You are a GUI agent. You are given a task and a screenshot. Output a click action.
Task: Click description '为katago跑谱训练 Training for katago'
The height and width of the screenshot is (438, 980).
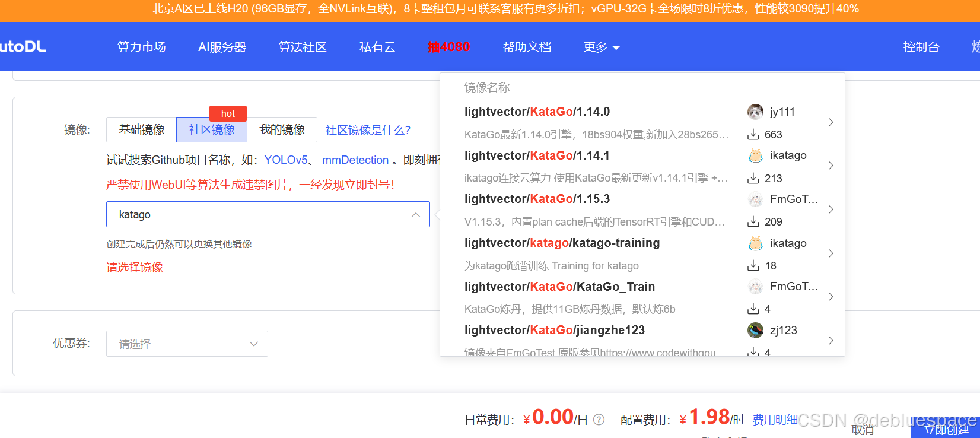coord(552,266)
